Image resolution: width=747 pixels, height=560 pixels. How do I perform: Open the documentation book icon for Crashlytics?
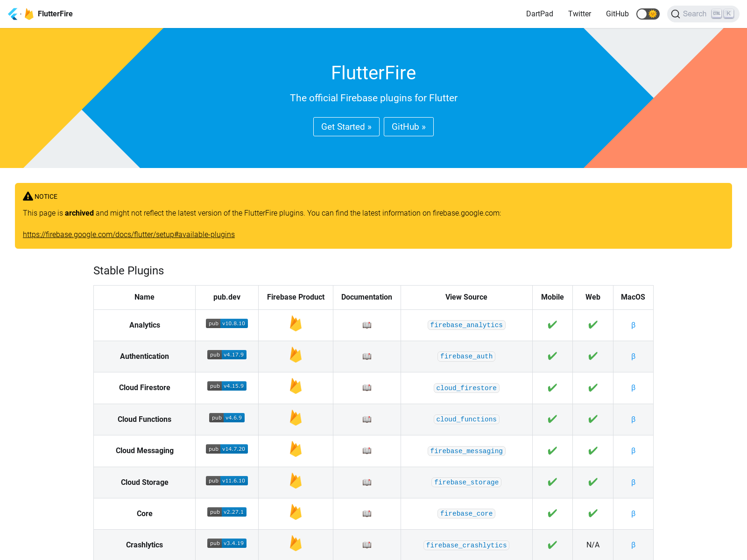(367, 545)
